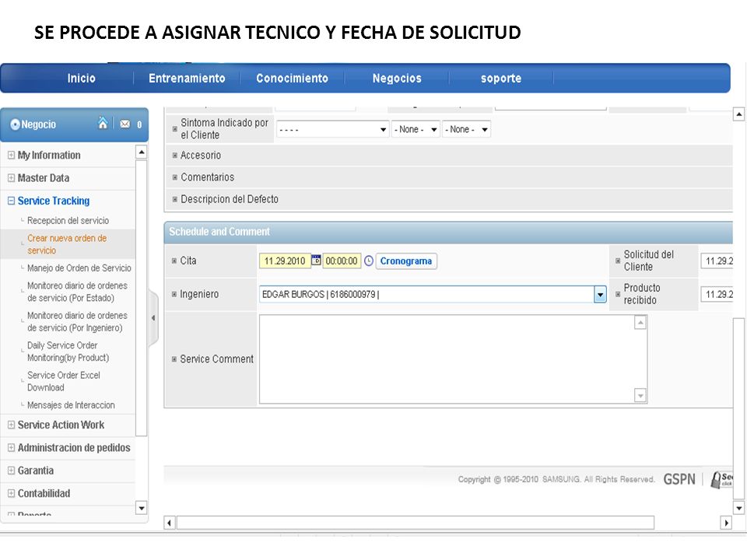Click the home icon in Negocio header
The width and height of the screenshot is (747, 560).
pyautogui.click(x=103, y=124)
